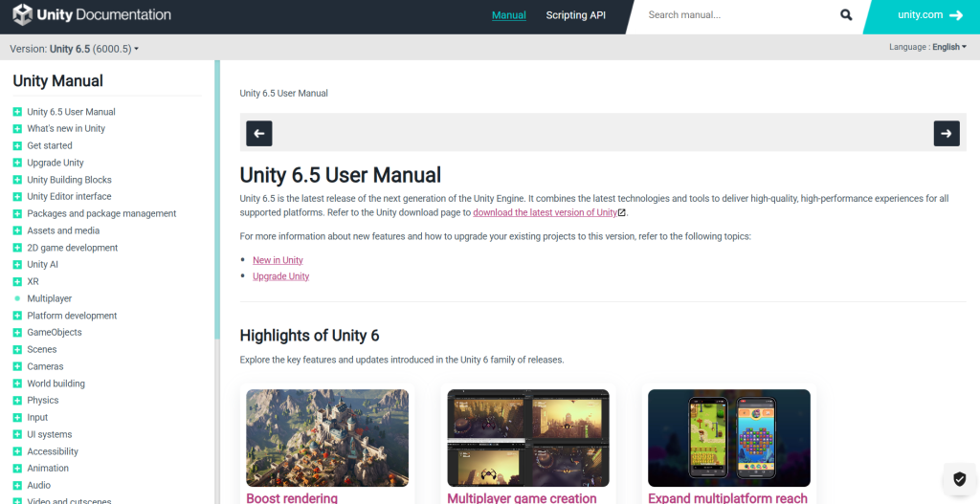Screen dimensions: 980x504
Task: Expand Input plus icon
Action: click(17, 418)
